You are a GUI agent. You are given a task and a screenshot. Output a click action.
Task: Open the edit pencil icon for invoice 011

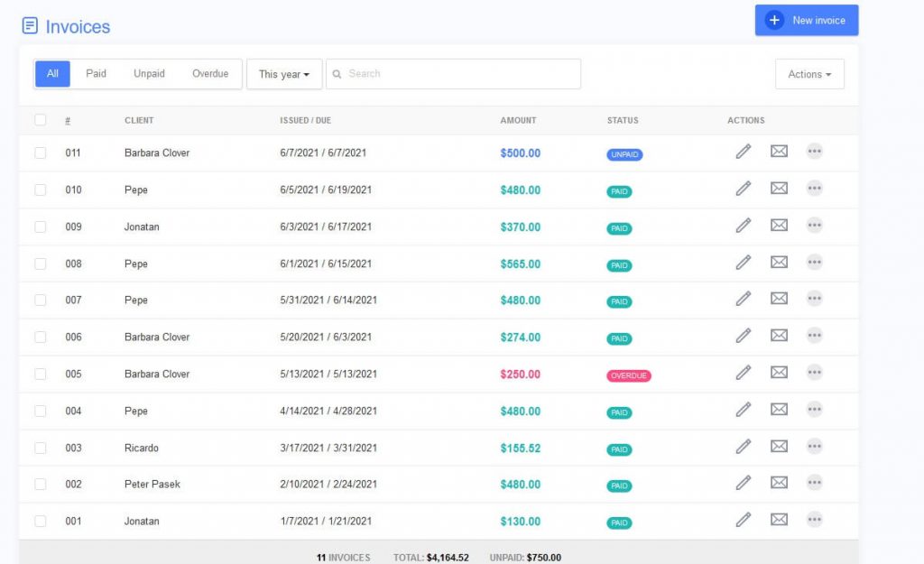[x=743, y=151]
